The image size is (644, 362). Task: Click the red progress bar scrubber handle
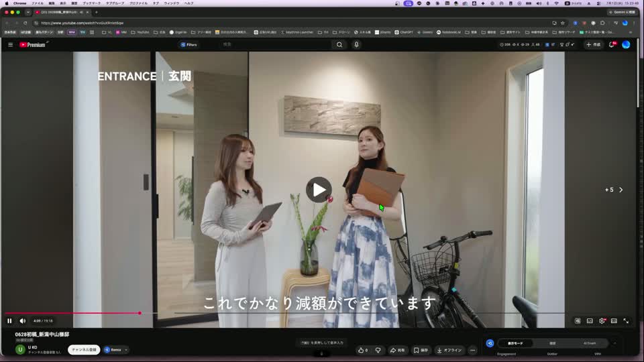140,313
